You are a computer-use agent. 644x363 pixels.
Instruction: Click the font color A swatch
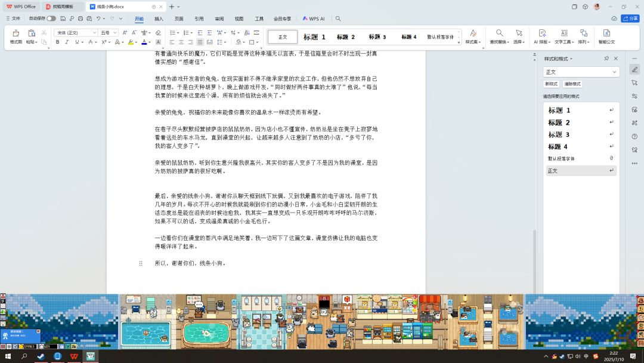[x=144, y=42]
